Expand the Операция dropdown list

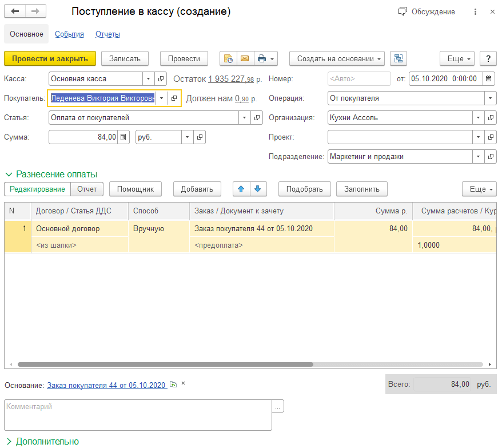(x=491, y=98)
